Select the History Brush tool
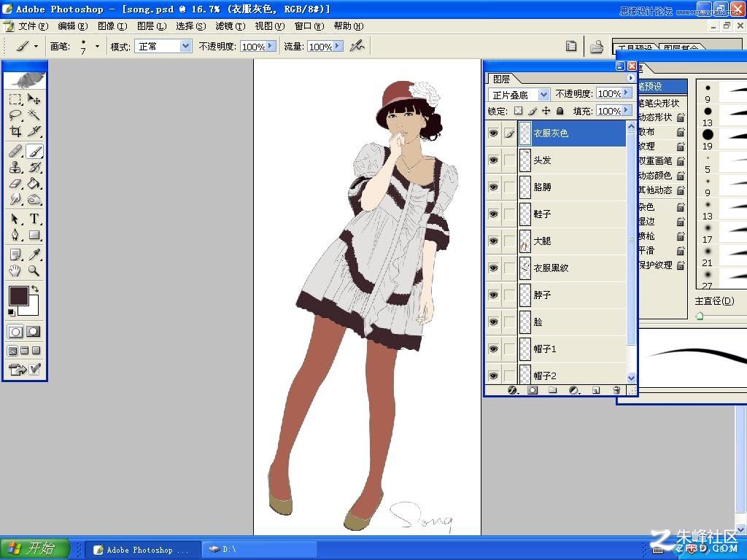 (34, 167)
